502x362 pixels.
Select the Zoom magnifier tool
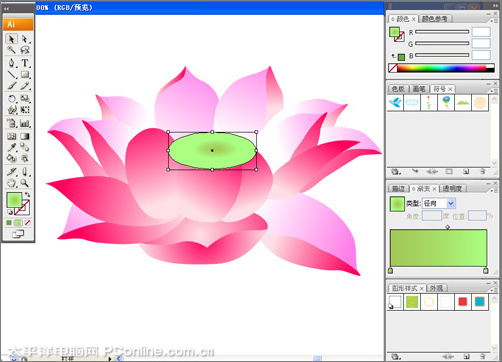point(25,183)
